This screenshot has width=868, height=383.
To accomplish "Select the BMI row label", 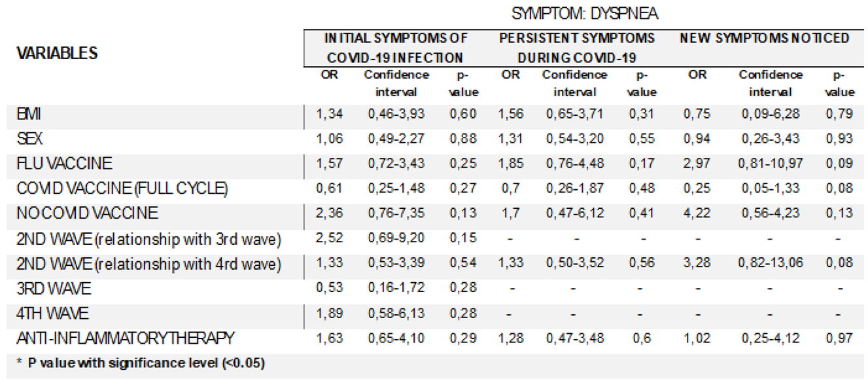I will tap(29, 115).
